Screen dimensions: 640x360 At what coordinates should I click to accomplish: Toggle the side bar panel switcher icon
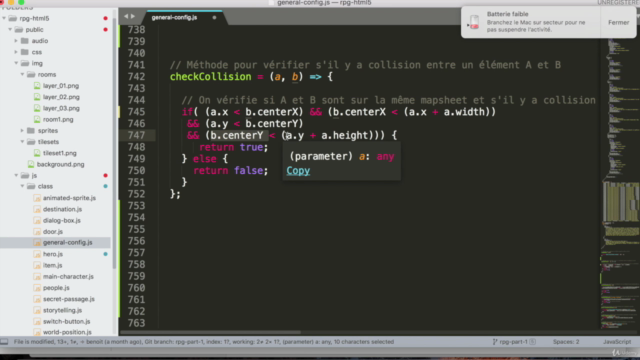(4, 342)
